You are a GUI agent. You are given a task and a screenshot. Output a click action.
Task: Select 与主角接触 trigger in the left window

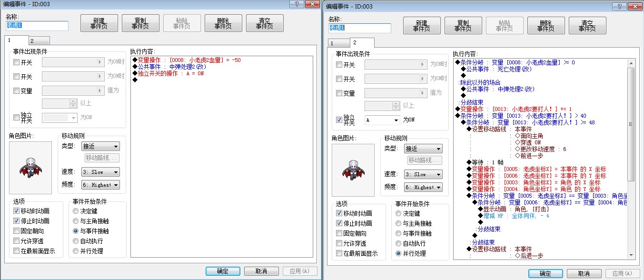[76, 221]
